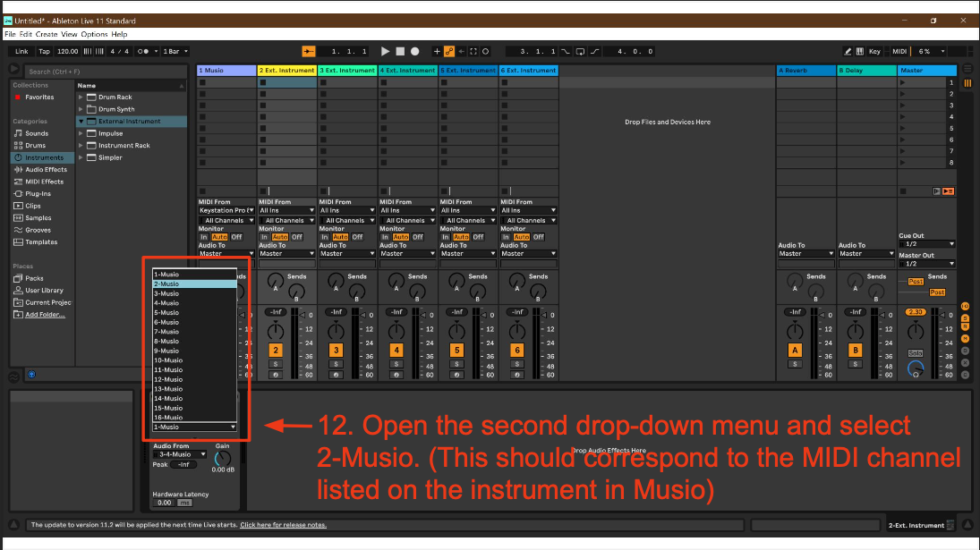Open the 1 Bar quantization dropdown
980x550 pixels.
click(x=175, y=51)
